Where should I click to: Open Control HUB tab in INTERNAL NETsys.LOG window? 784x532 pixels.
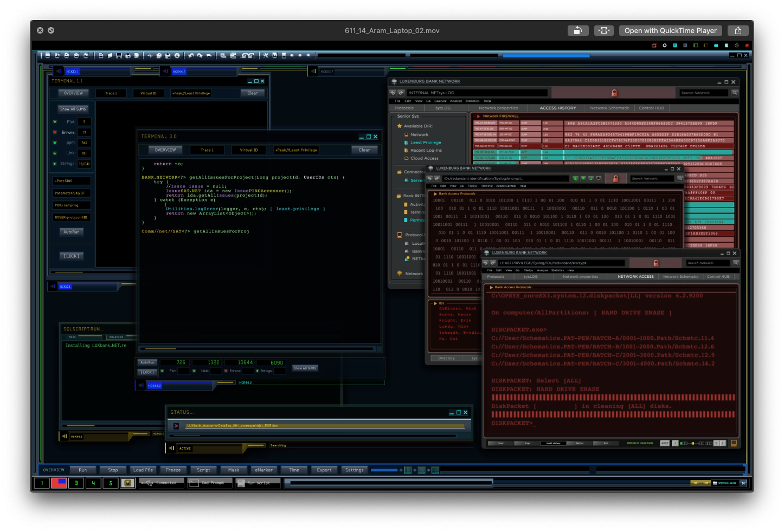click(x=651, y=108)
